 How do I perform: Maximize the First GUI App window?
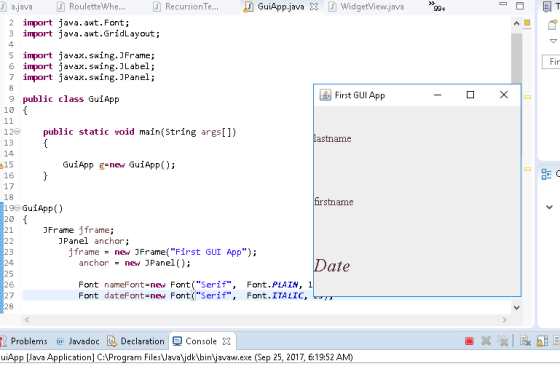tap(470, 95)
